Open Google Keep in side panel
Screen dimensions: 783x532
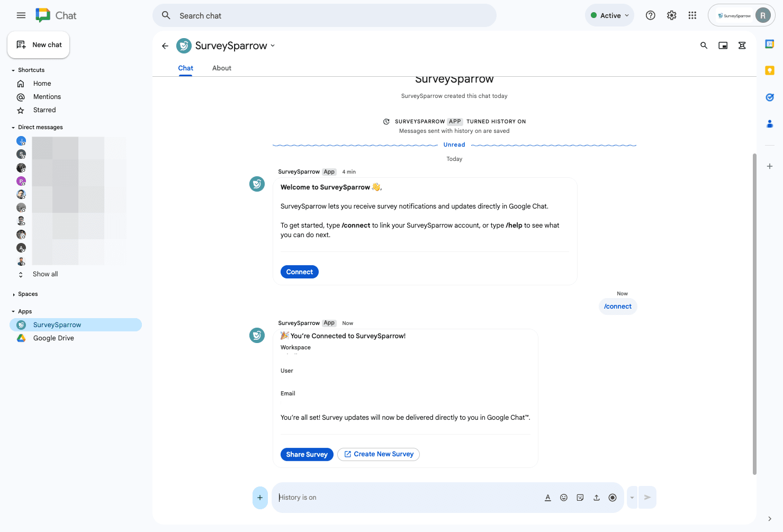[x=770, y=70]
